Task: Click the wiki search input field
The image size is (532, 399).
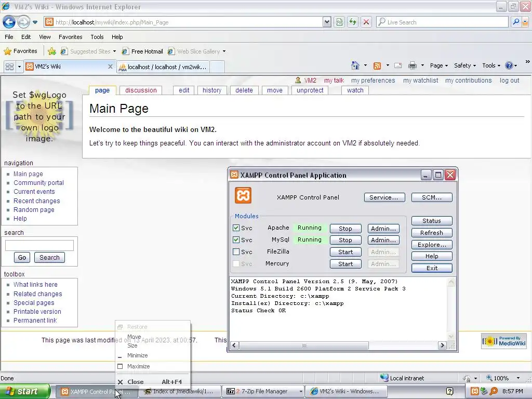Action: point(39,245)
